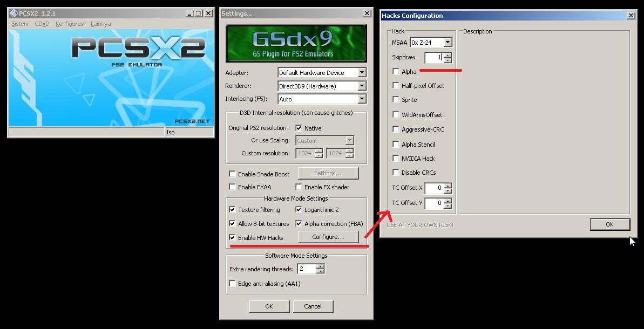Increase TC Offset X with up arrow

pos(448,186)
